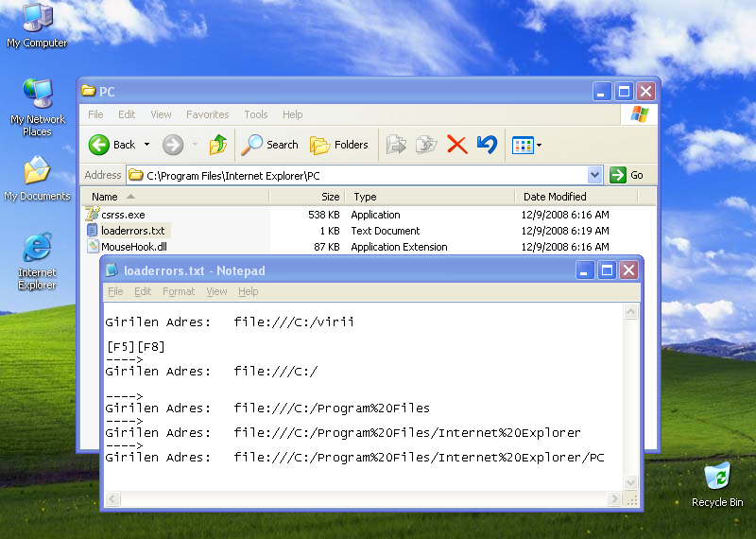Screen dimensions: 756x539
Task: Expand the Address bar dropdown
Action: click(x=595, y=175)
